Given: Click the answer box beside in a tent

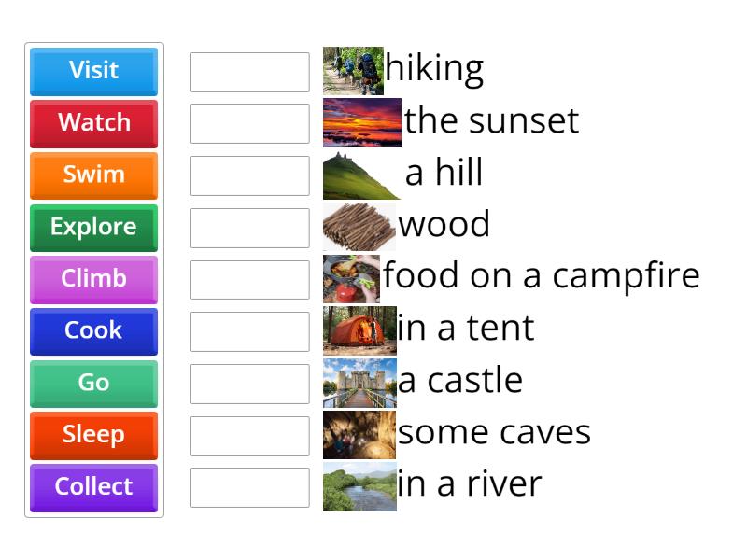Looking at the screenshot, I should [x=249, y=329].
